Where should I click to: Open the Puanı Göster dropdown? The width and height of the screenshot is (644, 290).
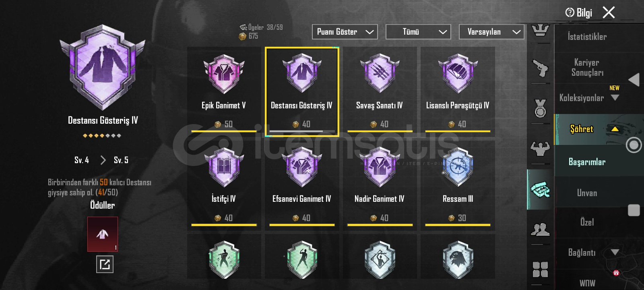click(x=345, y=32)
